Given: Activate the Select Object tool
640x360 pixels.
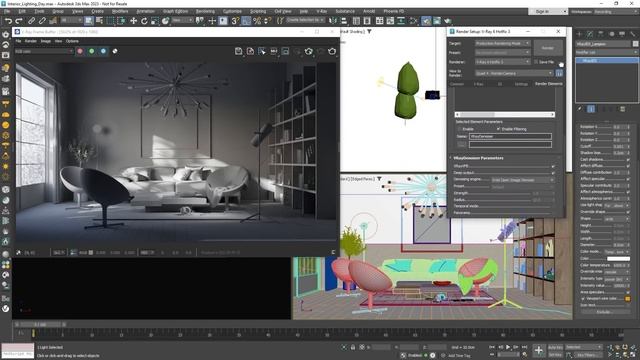Looking at the screenshot, I should (89, 21).
